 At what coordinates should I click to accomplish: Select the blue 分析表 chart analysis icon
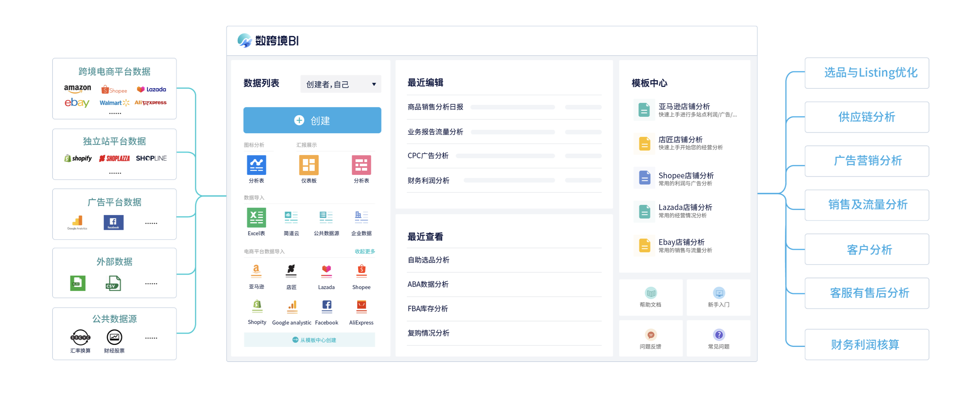click(x=256, y=165)
